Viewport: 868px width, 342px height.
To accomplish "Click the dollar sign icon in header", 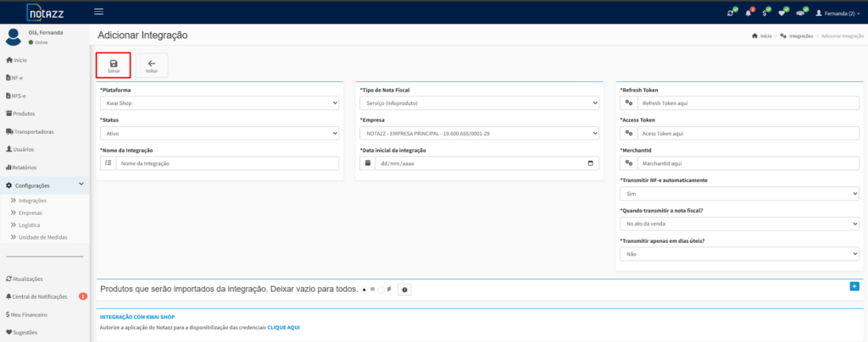I will coord(765,13).
